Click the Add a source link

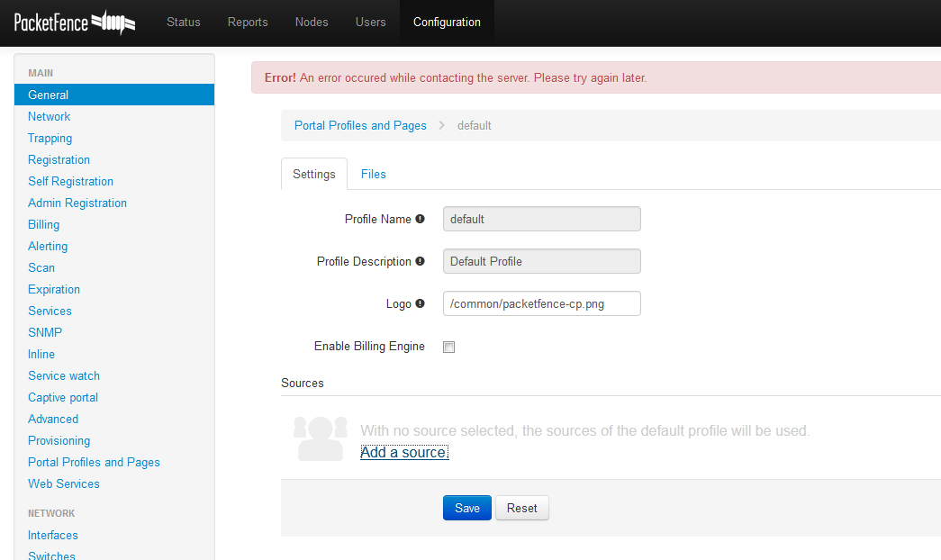click(403, 452)
